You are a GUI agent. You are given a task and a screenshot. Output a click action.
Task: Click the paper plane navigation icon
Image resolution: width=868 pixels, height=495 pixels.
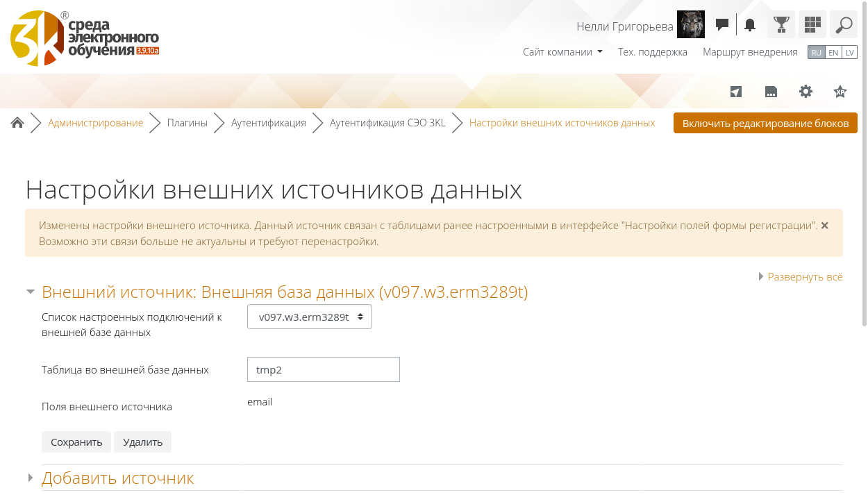coord(736,92)
